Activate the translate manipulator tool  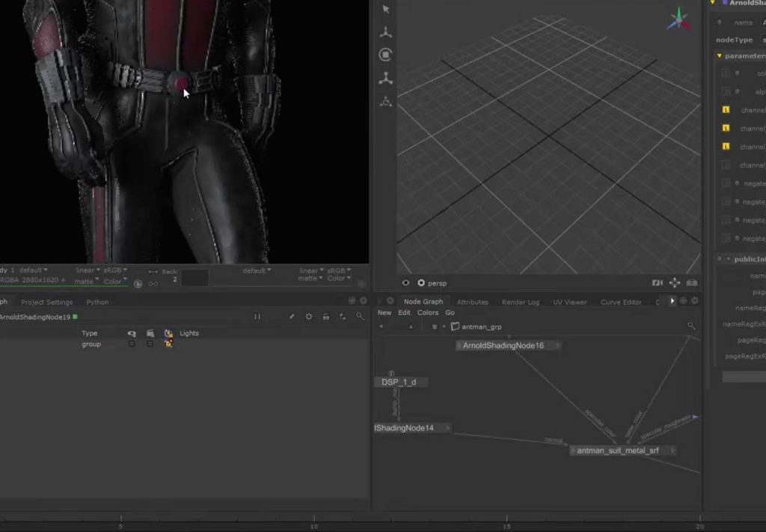386,32
